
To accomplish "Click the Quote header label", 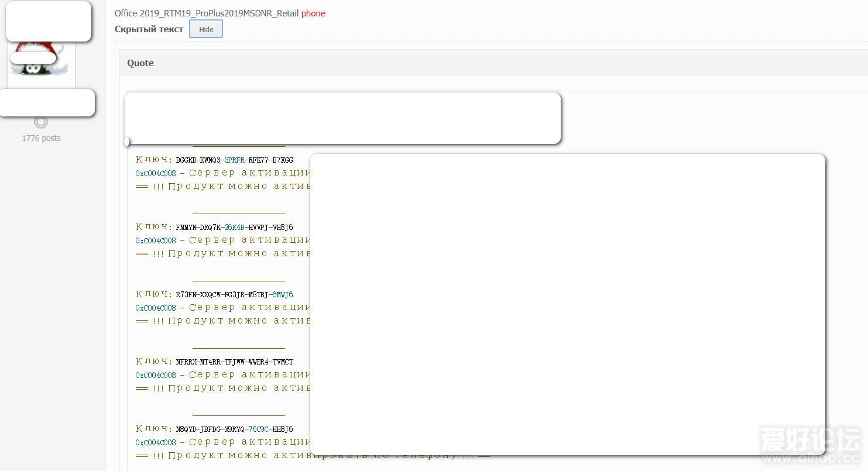I will click(x=140, y=63).
